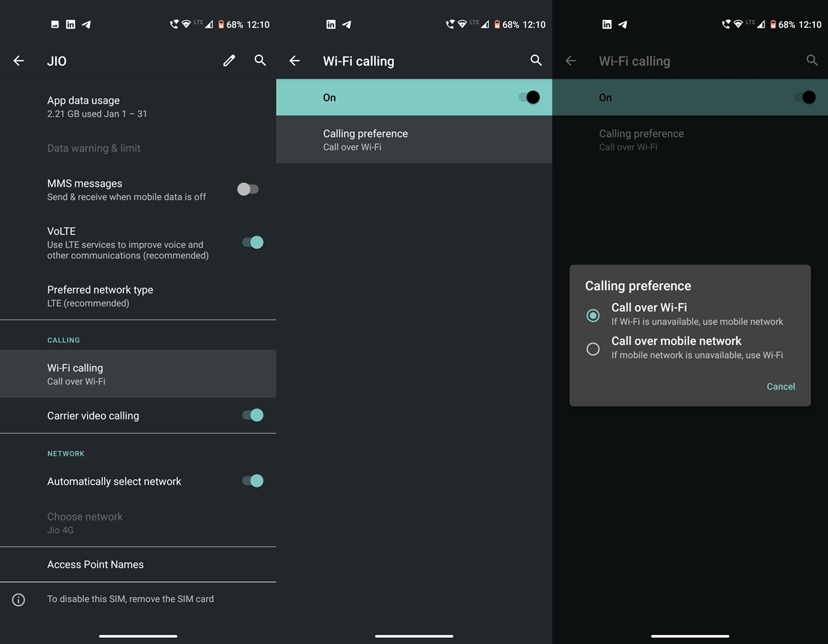Tap dimmed search icon behind the dialog
Image resolution: width=828 pixels, height=644 pixels.
point(812,61)
